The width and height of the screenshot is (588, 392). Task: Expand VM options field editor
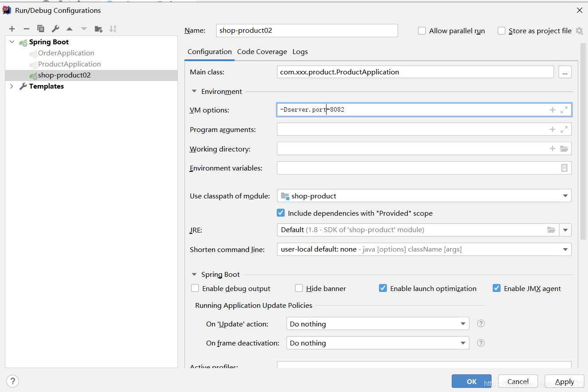click(x=564, y=110)
